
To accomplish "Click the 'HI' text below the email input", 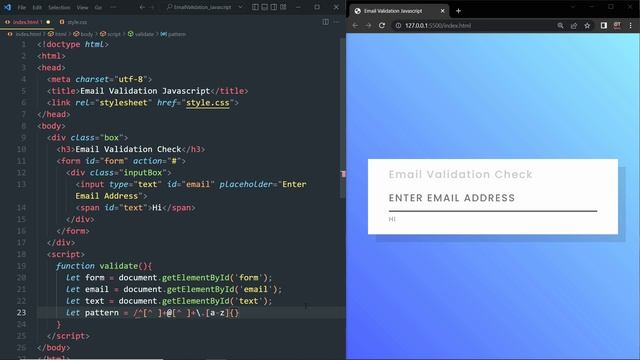I will pyautogui.click(x=392, y=219).
